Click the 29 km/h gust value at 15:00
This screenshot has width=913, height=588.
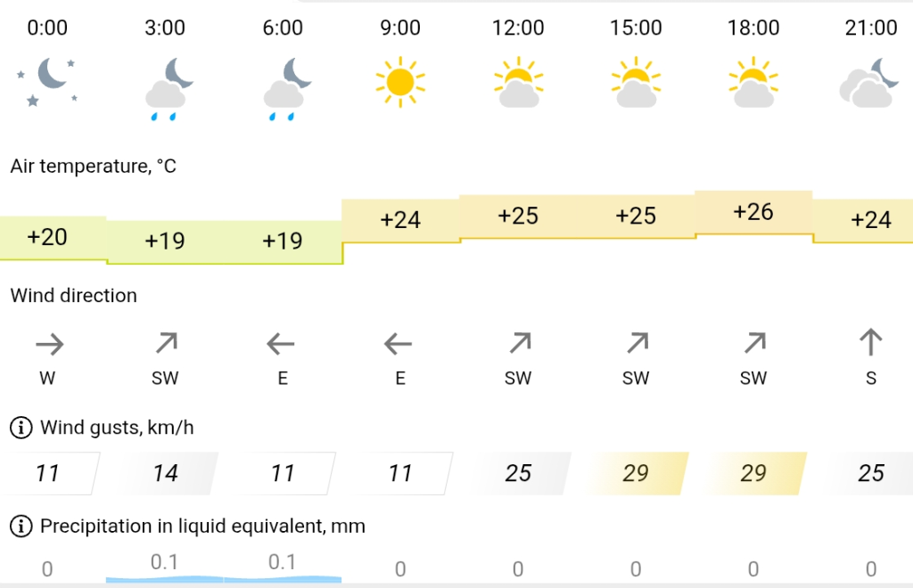point(636,473)
